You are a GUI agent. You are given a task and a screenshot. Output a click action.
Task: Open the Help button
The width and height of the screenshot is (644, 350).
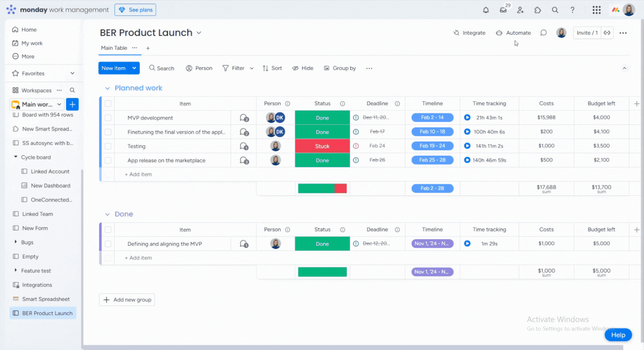(618, 335)
